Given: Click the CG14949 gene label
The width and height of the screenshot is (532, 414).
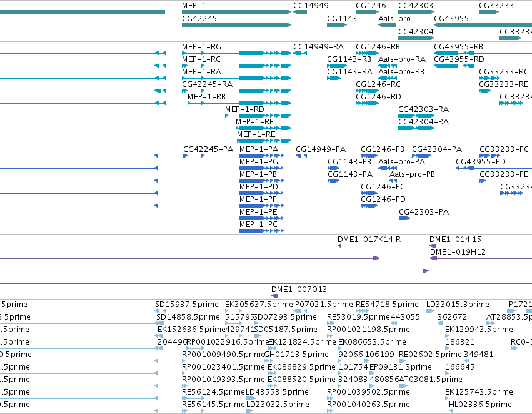Looking at the screenshot, I should (x=311, y=6).
